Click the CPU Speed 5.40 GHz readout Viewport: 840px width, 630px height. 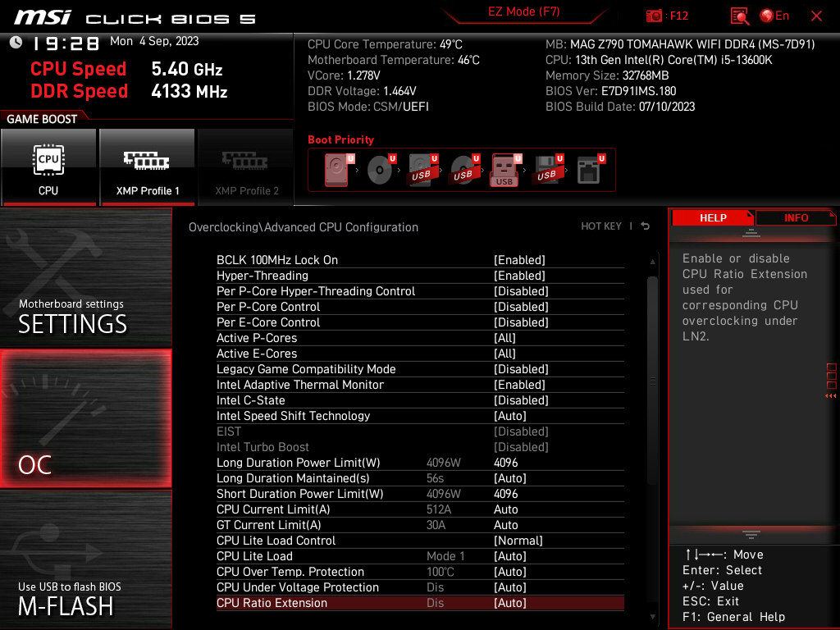click(x=126, y=69)
